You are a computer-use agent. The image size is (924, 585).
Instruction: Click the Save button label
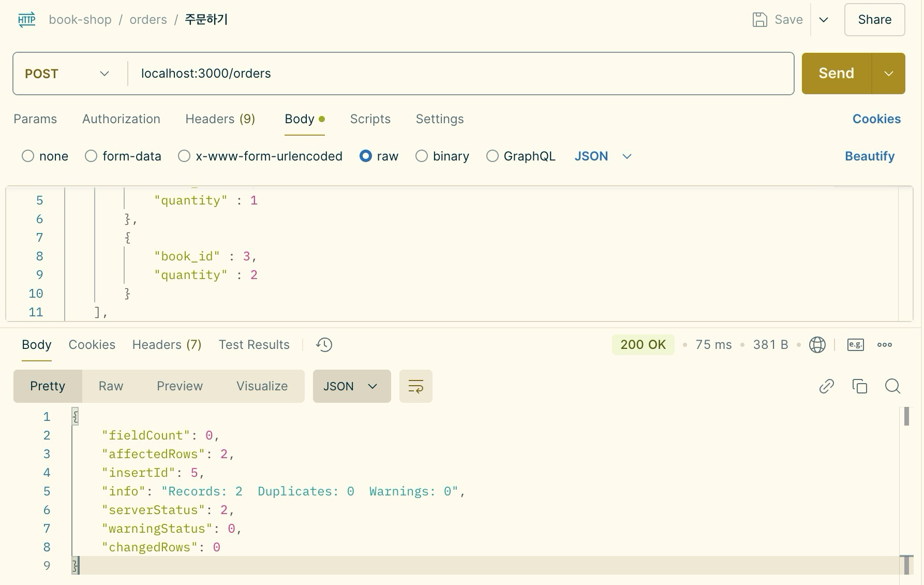click(789, 20)
